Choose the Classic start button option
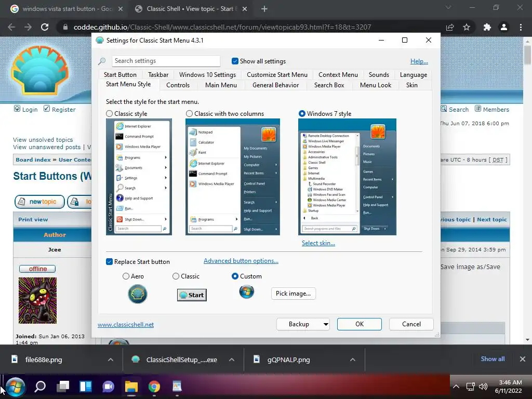 176,276
